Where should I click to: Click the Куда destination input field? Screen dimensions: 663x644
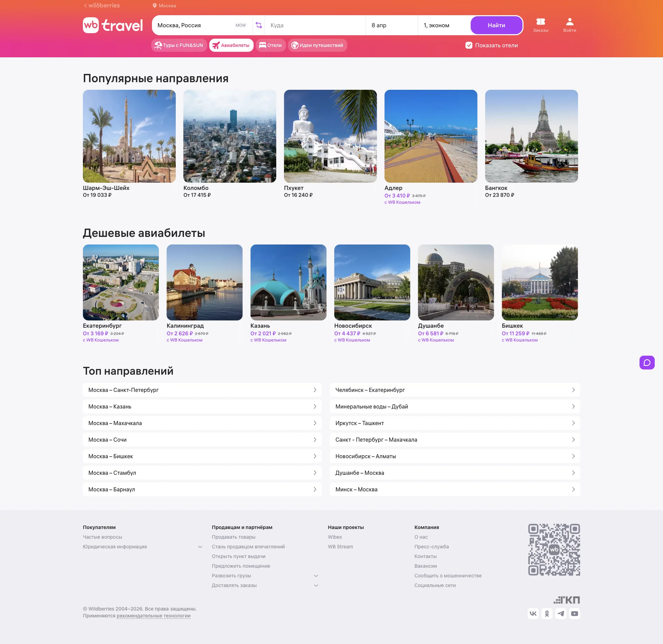(x=315, y=25)
